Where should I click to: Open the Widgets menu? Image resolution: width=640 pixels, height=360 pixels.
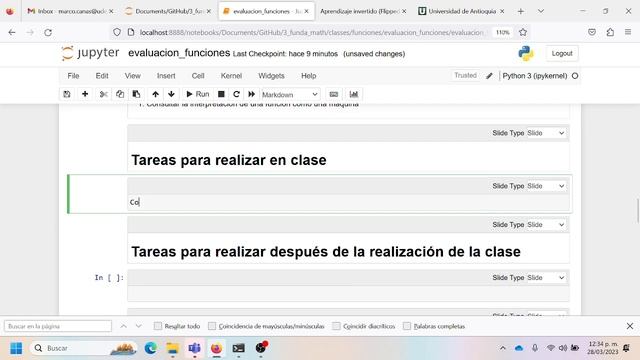point(271,76)
